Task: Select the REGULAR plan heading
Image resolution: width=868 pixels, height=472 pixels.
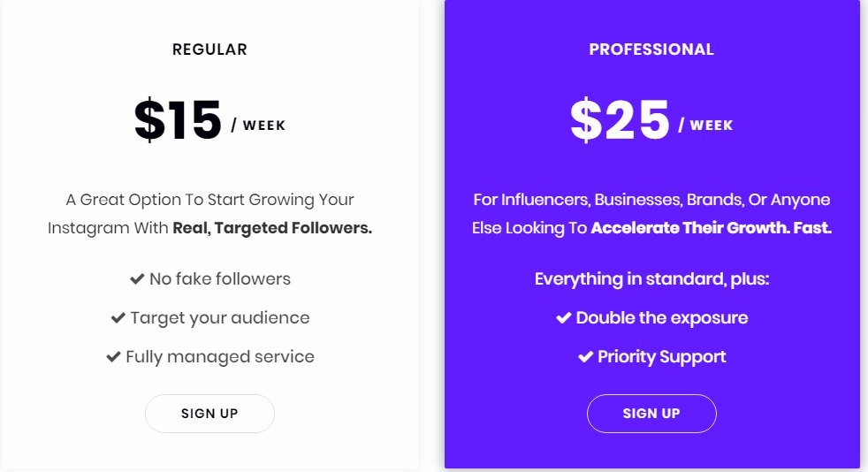Action: (x=209, y=49)
